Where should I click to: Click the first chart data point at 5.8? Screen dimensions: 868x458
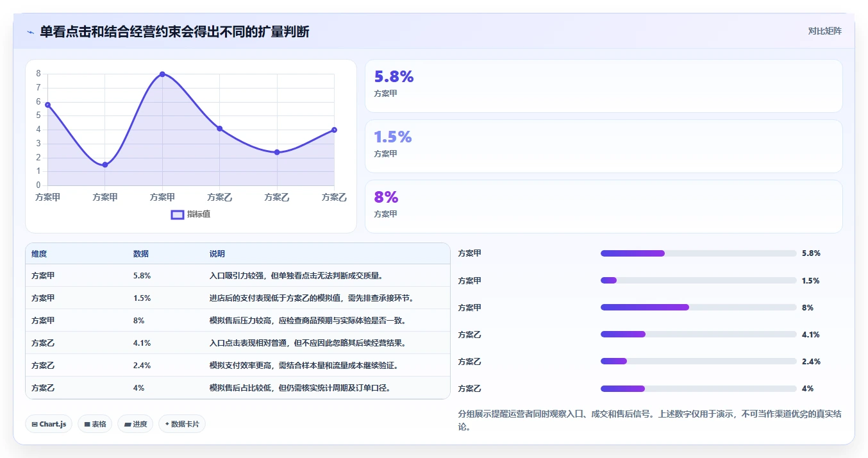point(48,105)
